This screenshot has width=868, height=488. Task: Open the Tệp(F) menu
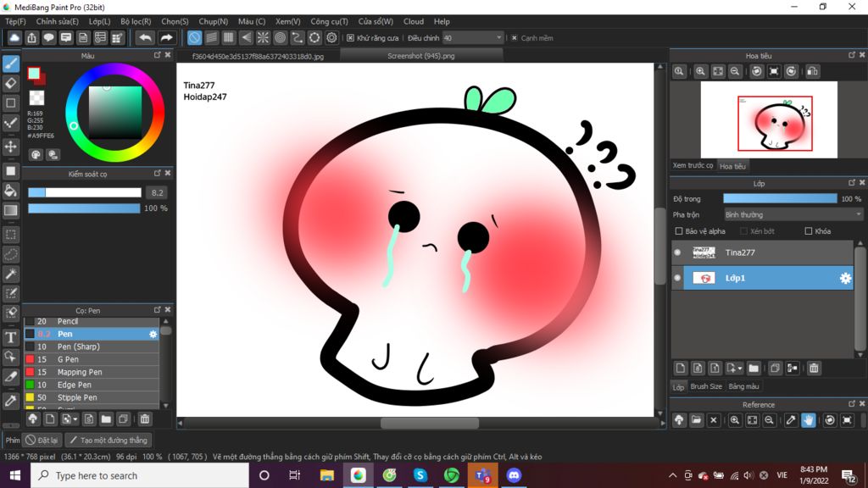[x=15, y=21]
